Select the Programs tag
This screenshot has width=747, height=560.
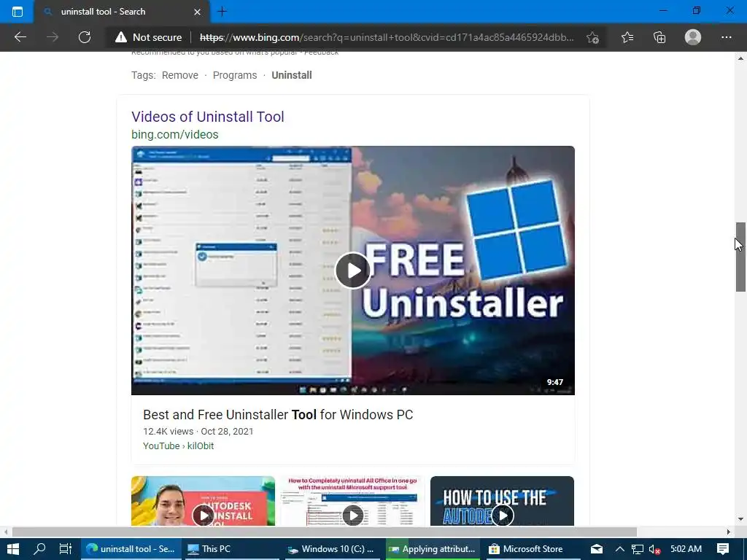coord(235,75)
